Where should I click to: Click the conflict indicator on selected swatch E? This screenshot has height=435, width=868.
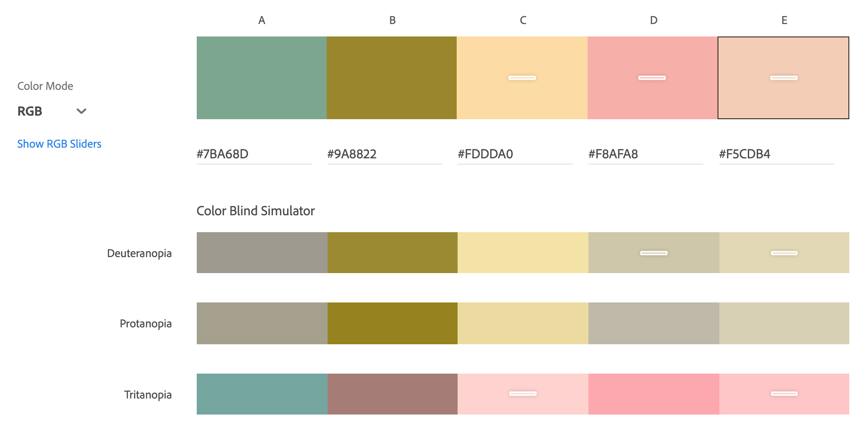point(784,78)
